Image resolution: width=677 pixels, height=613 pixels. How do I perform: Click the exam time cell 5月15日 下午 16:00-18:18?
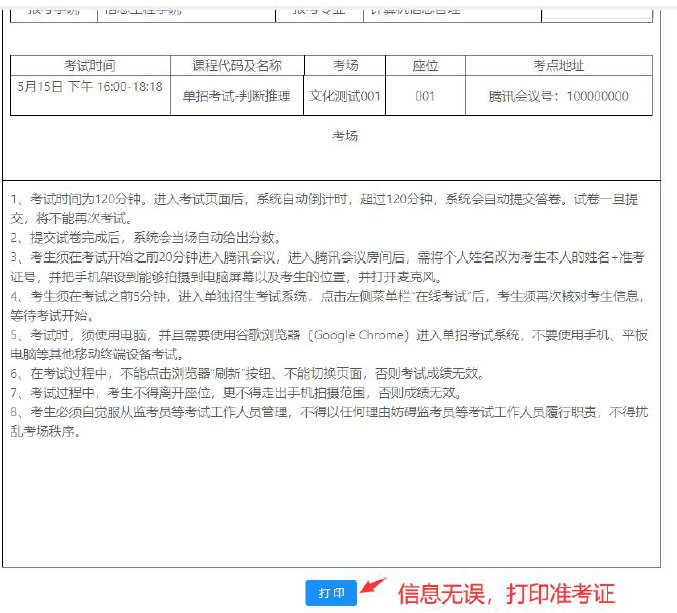point(90,87)
